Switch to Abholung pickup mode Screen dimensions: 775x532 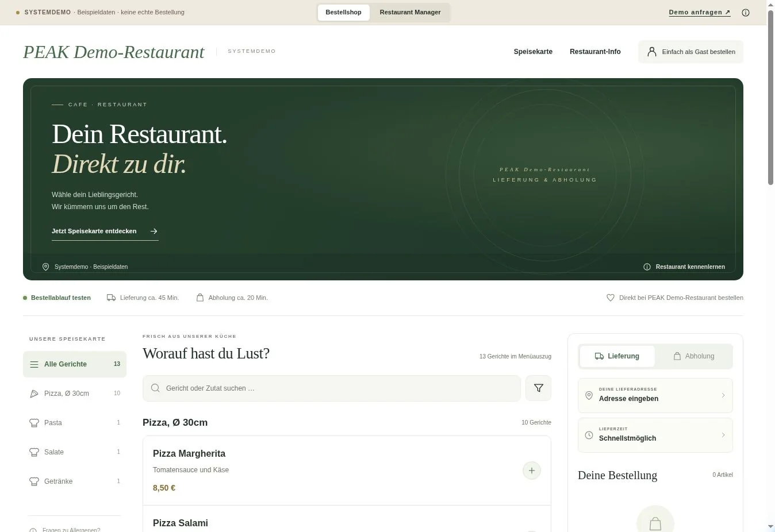[x=694, y=356]
